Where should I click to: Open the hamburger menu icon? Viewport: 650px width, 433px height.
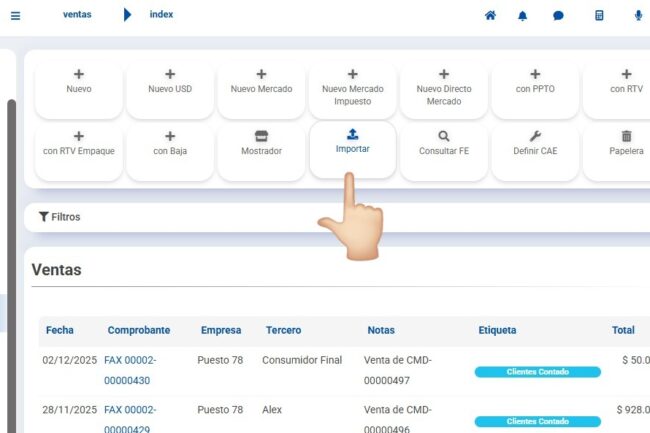pos(14,16)
